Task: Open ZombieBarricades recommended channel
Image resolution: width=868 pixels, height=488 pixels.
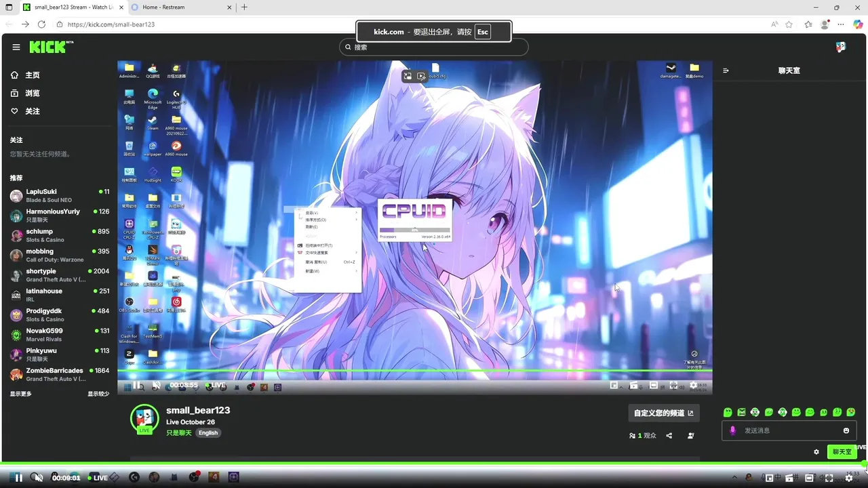Action: 60,375
